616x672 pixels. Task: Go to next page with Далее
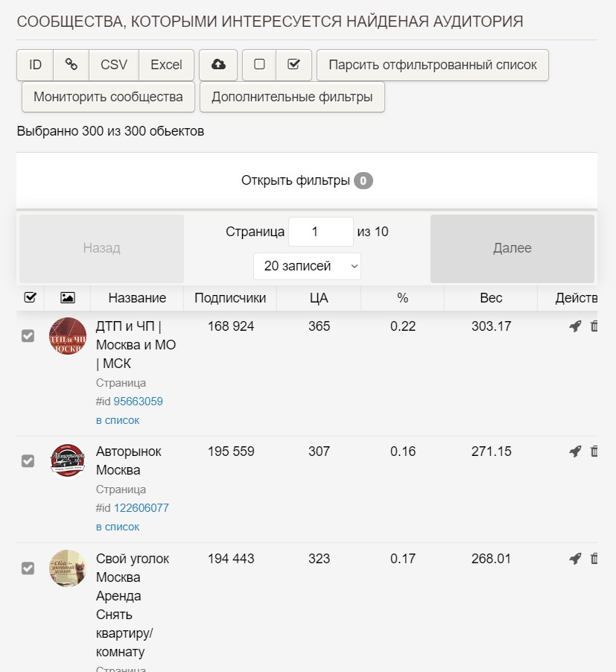[512, 248]
